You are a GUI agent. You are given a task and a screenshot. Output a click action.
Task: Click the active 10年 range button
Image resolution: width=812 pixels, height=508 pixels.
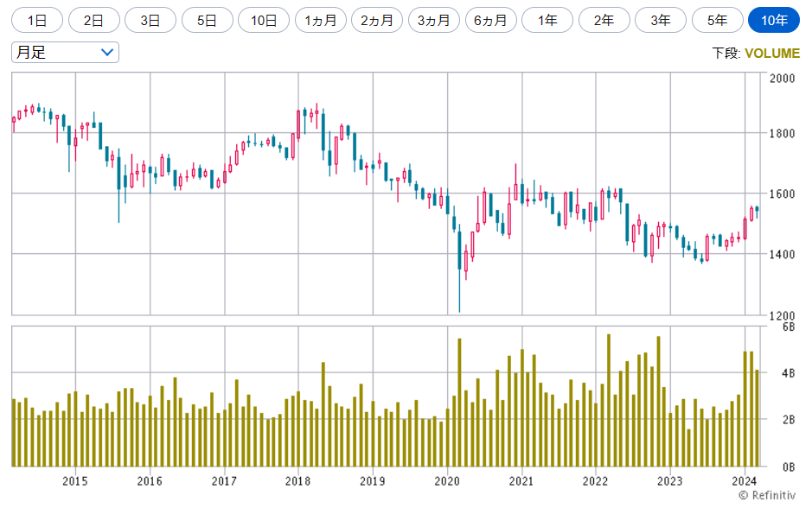pyautogui.click(x=774, y=20)
